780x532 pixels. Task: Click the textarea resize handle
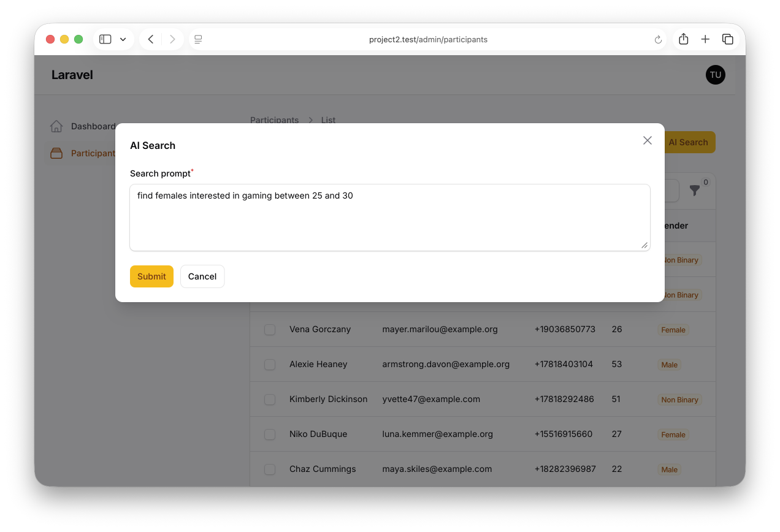(644, 245)
